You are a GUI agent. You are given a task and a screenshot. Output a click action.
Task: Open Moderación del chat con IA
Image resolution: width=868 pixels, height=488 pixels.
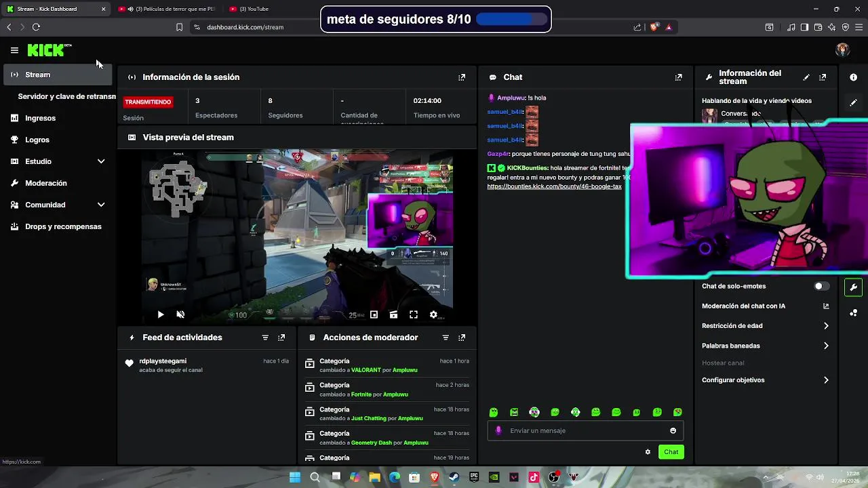pos(766,306)
